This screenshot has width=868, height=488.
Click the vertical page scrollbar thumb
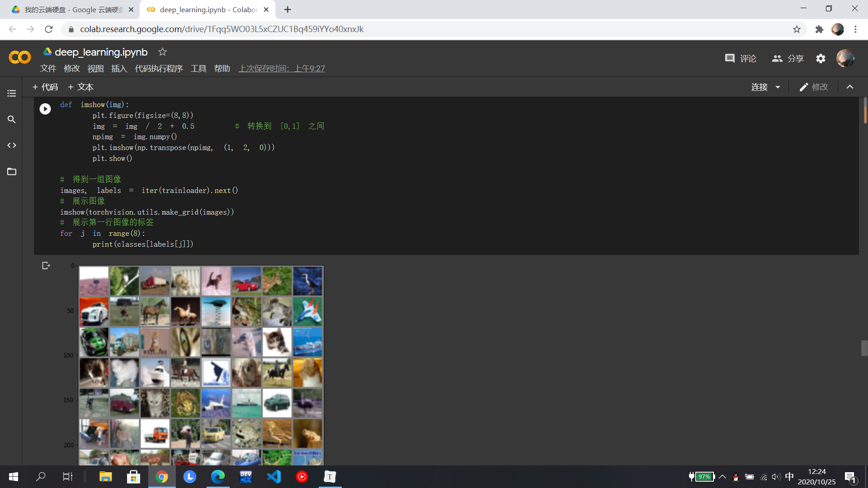click(864, 348)
